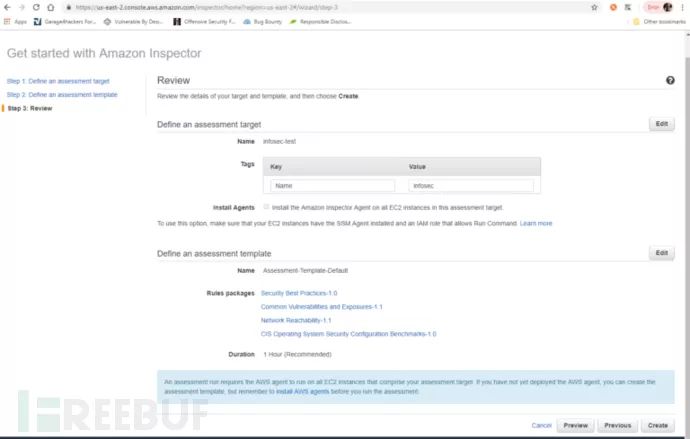Click the browser back arrow
Screen dimensions: 690x439
pos(7,7)
